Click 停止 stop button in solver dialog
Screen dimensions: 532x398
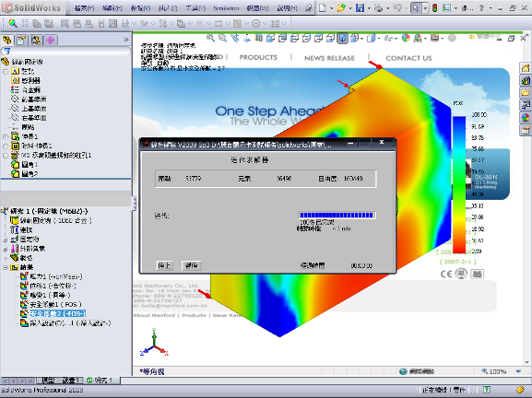(x=165, y=265)
